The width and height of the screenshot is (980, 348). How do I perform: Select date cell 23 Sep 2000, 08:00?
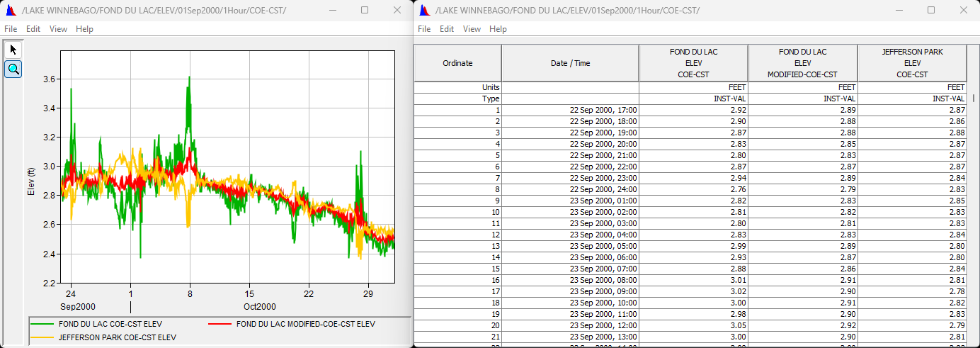(x=570, y=280)
